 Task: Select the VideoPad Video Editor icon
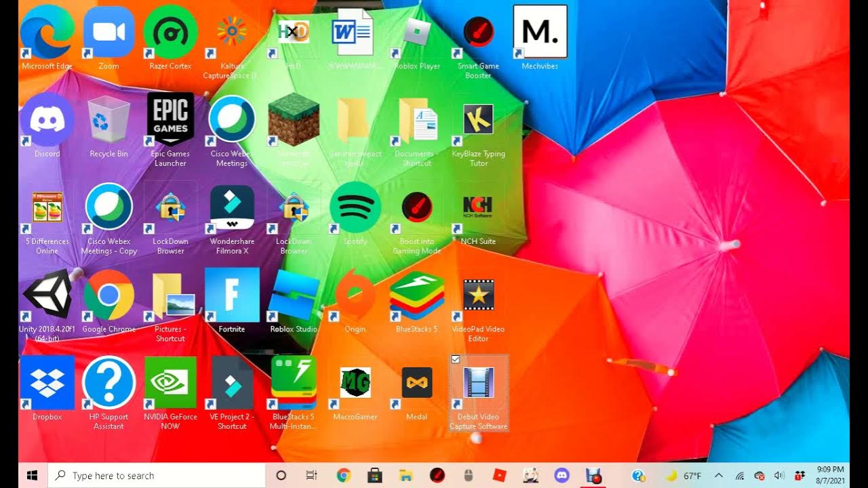coord(478,296)
